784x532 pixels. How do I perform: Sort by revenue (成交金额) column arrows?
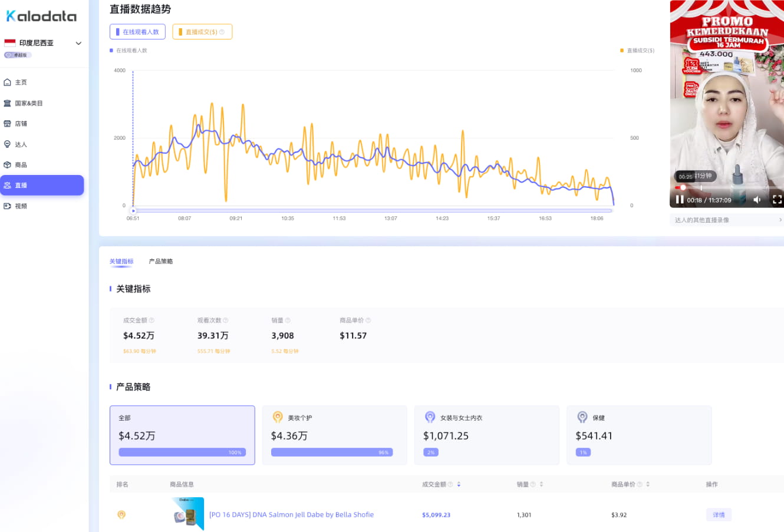coord(459,484)
